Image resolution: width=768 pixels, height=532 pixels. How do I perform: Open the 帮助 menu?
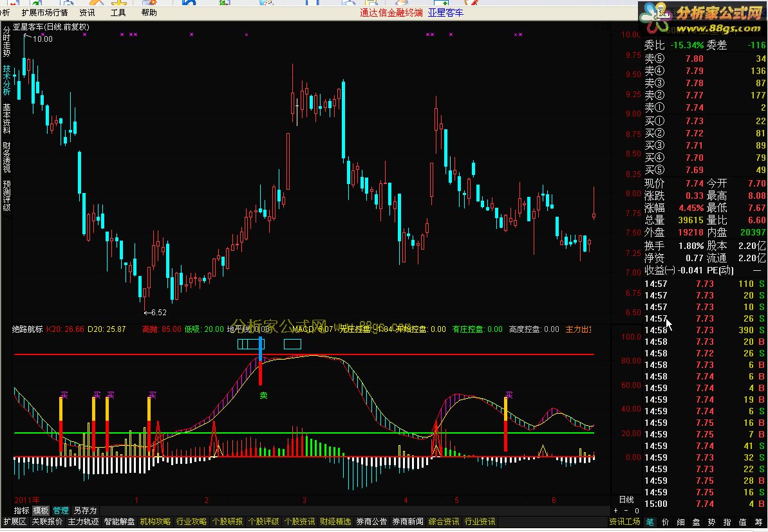(149, 13)
